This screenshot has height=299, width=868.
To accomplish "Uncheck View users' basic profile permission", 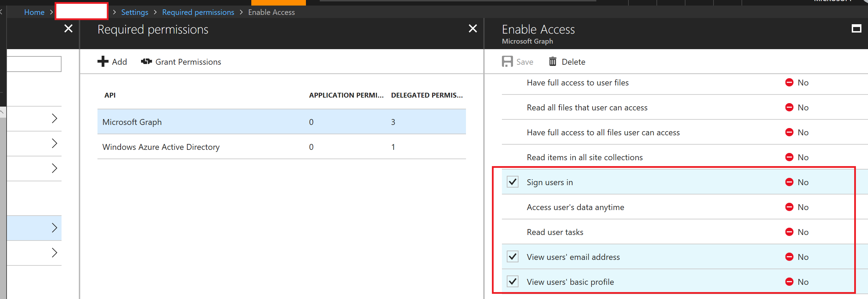I will (x=513, y=281).
